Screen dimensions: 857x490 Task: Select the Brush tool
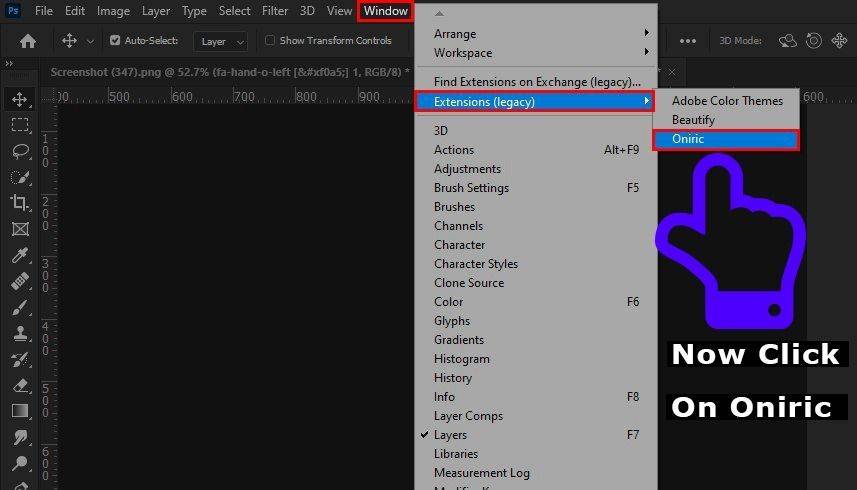click(x=20, y=308)
